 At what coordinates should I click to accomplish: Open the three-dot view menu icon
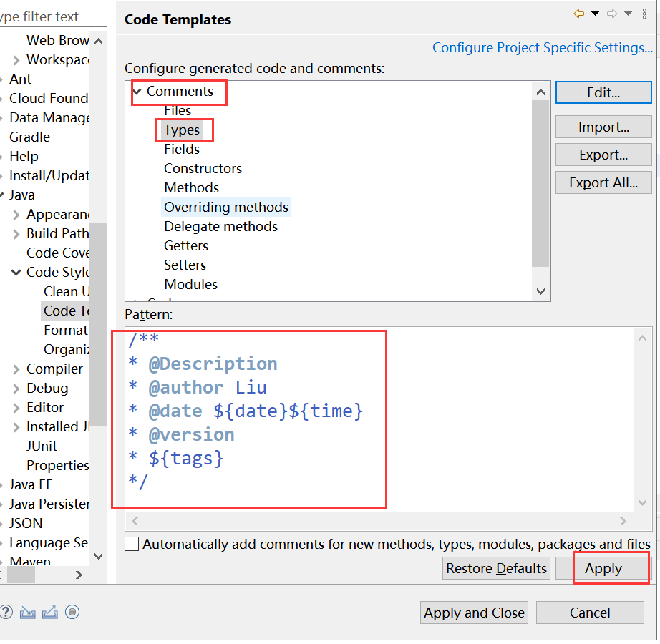644,14
